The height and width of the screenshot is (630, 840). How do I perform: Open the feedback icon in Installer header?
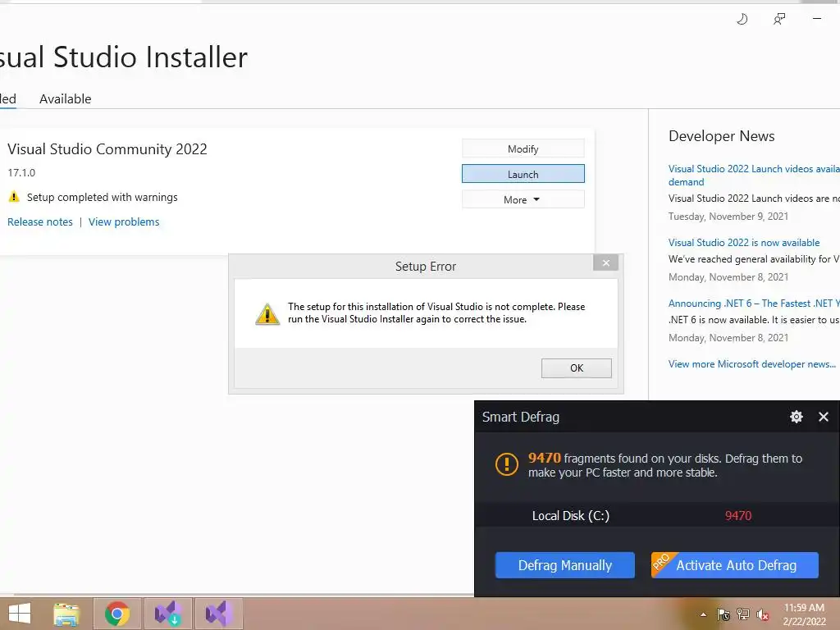[779, 20]
